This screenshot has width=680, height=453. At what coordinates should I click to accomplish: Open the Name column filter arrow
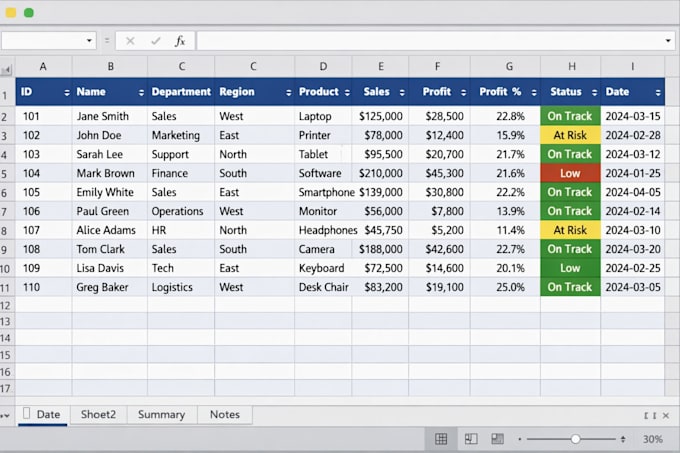coord(141,92)
